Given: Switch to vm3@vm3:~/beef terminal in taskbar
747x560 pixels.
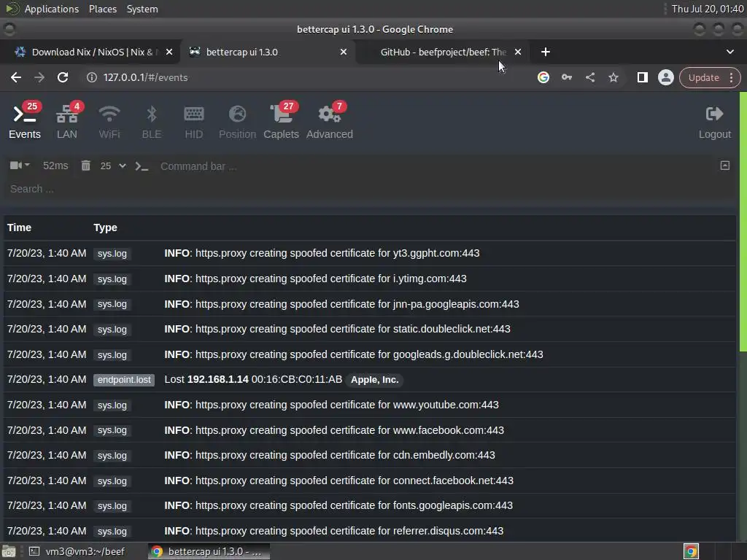Looking at the screenshot, I should pos(77,551).
